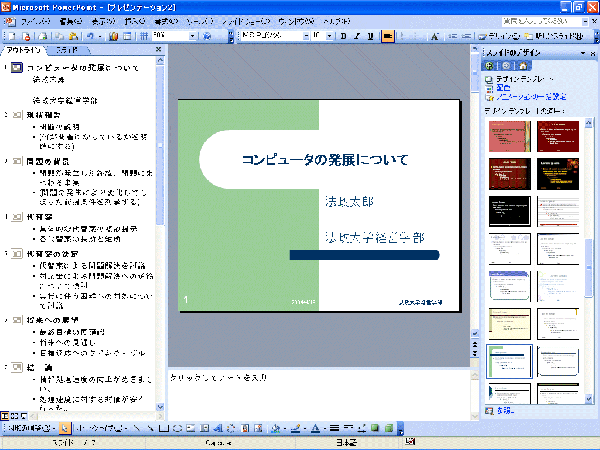
Task: Click the slide 2 icon in outline
Action: pyautogui.click(x=17, y=115)
